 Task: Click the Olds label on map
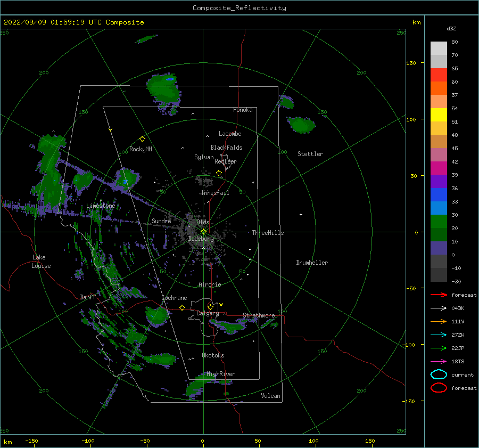pos(203,222)
